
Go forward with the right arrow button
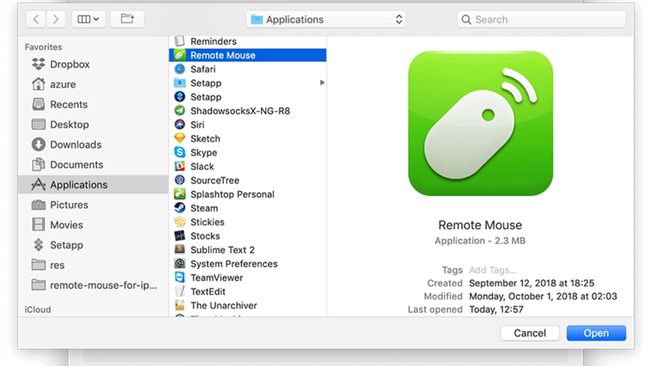pos(56,19)
